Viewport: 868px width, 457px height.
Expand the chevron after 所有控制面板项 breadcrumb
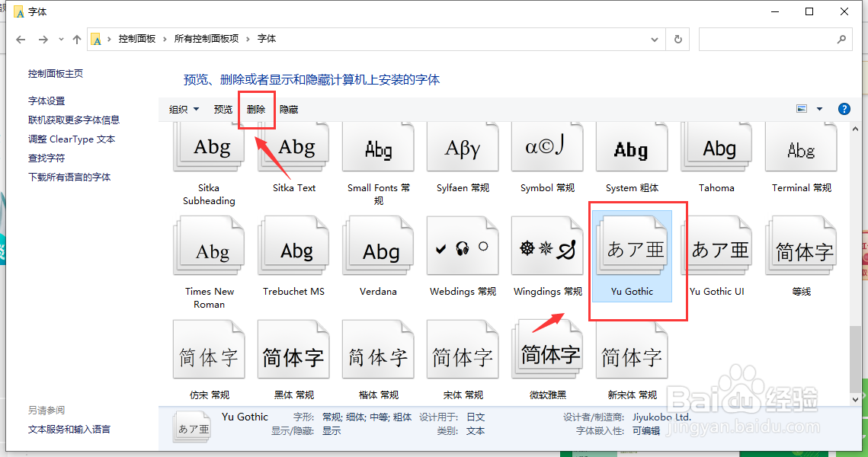248,39
